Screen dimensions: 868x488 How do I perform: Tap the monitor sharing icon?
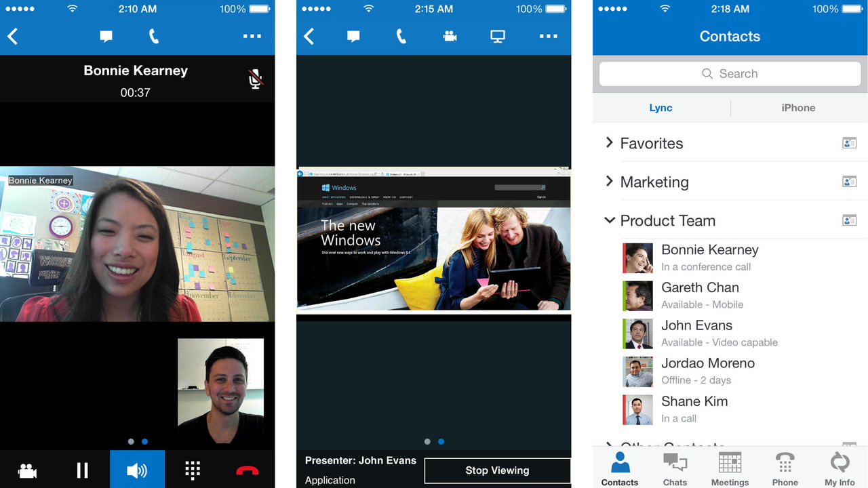[x=498, y=37]
